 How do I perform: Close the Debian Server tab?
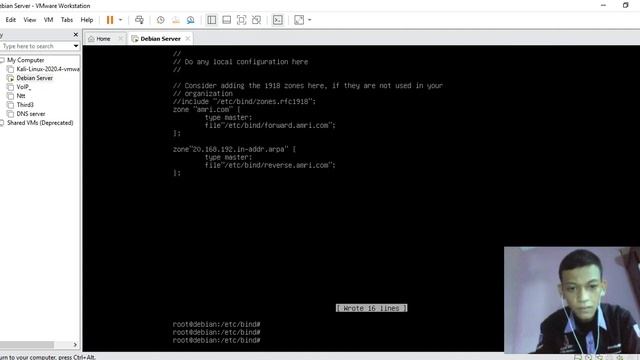click(188, 38)
